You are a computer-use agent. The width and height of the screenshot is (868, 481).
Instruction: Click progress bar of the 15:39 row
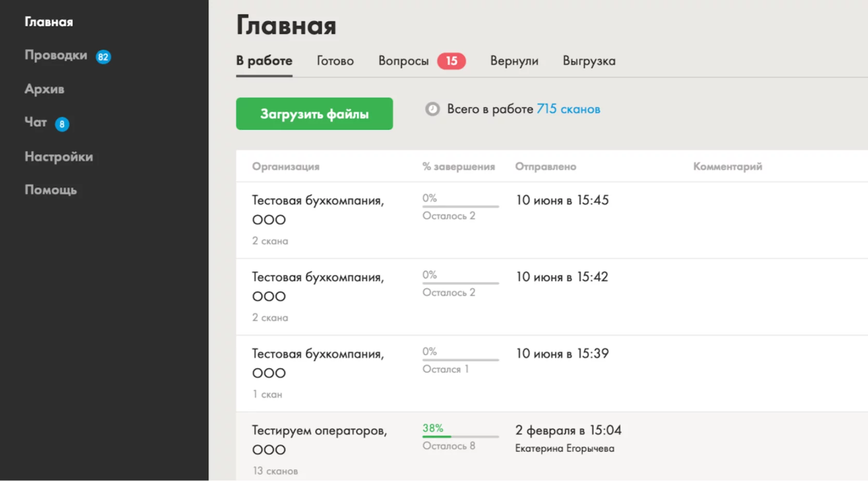click(x=461, y=360)
